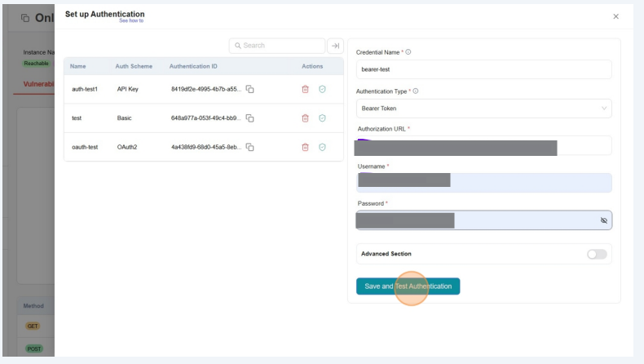The height and width of the screenshot is (364, 644).
Task: Delete the oauth-test credential
Action: (306, 147)
